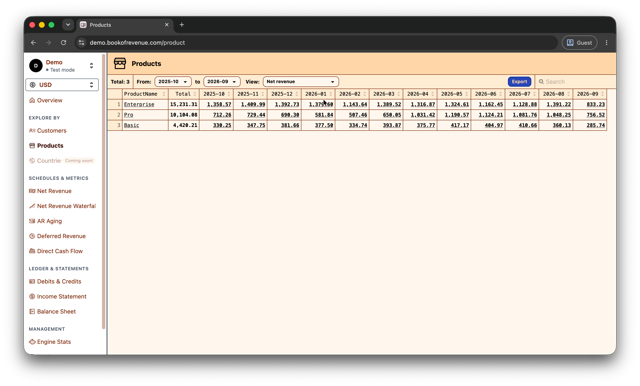Viewport: 640px width, 386px height.
Task: Click Enterprise Total value 15,231.31
Action: pos(184,104)
